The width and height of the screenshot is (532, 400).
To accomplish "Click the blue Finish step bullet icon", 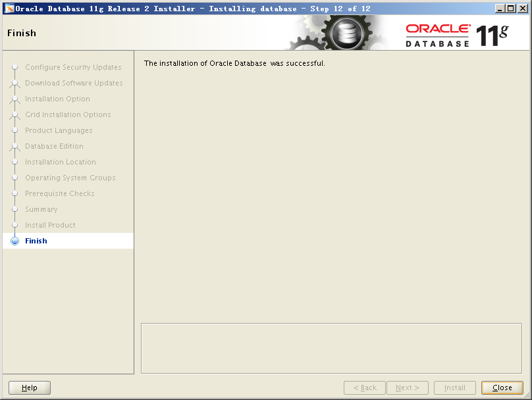I will coord(15,241).
